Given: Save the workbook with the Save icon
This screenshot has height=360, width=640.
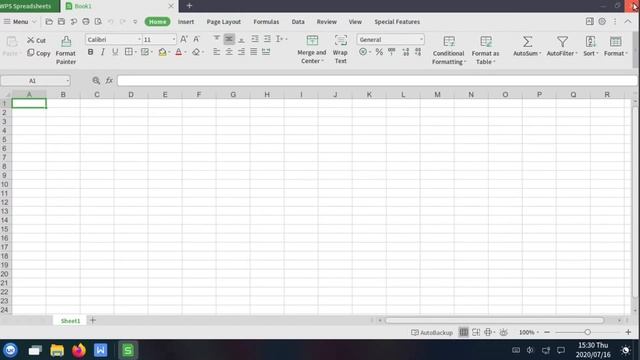Looking at the screenshot, I should tap(61, 22).
